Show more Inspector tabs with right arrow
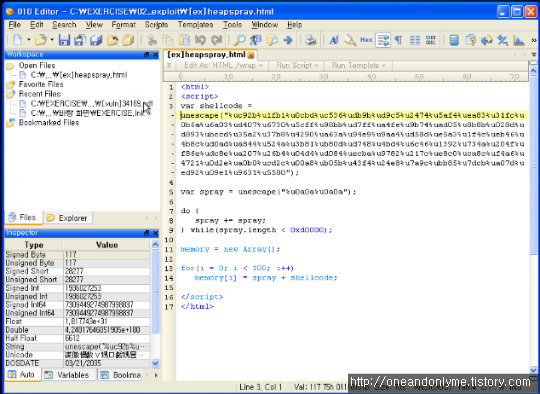 156,375
